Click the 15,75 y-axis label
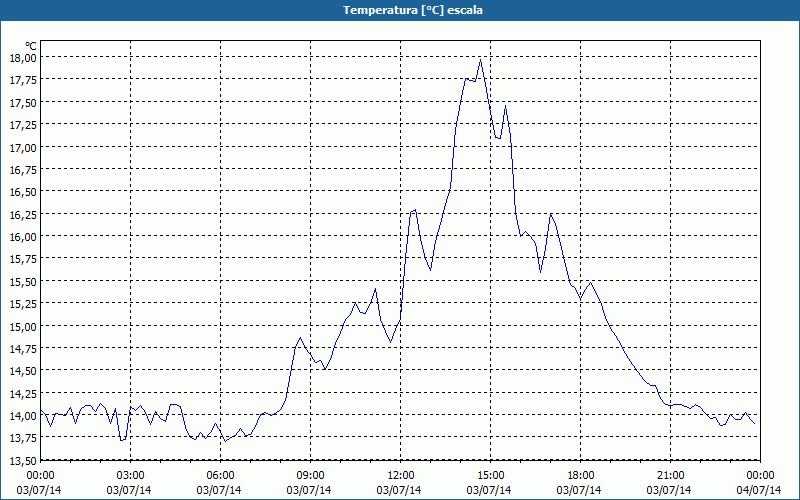This screenshot has width=800, height=500. [23, 259]
